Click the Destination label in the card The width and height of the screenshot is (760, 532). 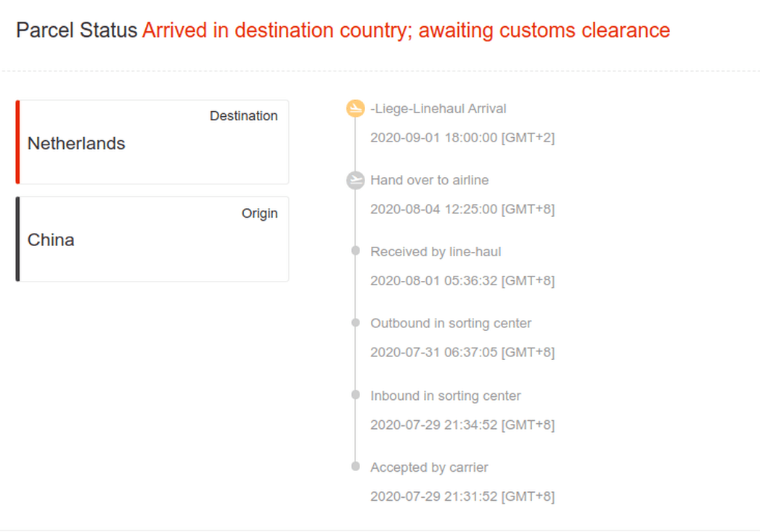point(243,116)
